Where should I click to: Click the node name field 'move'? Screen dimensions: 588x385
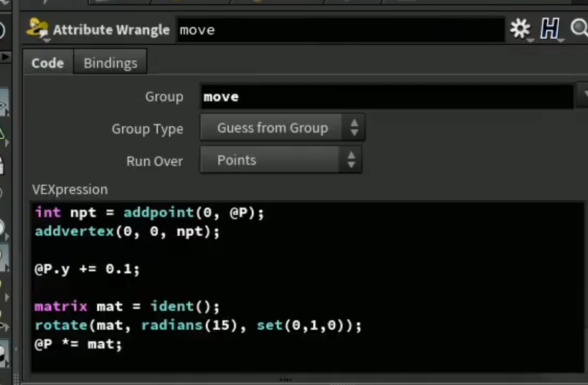(x=340, y=30)
